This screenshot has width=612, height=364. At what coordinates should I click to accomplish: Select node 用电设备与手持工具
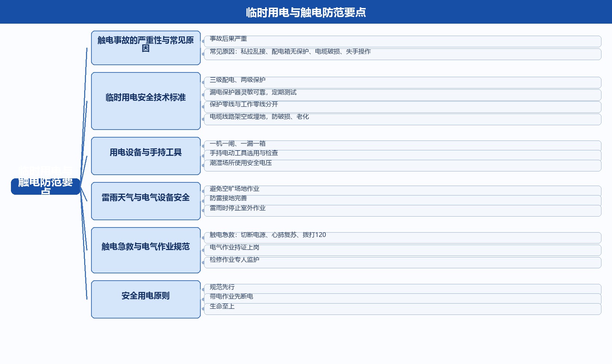[x=146, y=156]
